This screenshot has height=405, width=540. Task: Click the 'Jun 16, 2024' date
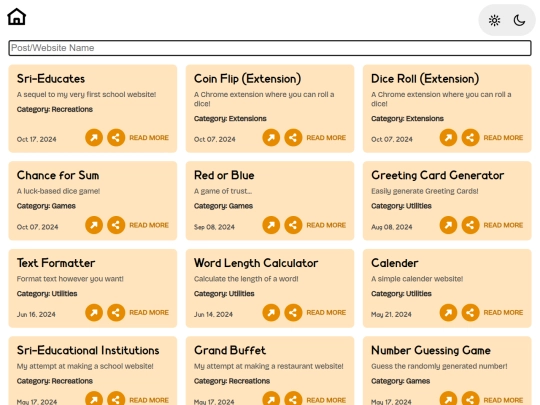pyautogui.click(x=36, y=314)
